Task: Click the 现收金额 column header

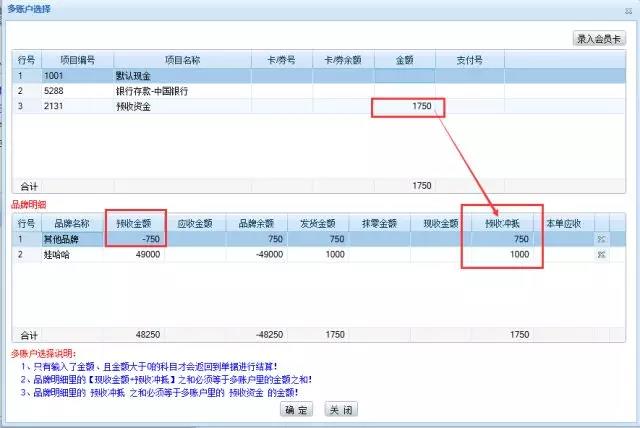Action: pyautogui.click(x=441, y=223)
